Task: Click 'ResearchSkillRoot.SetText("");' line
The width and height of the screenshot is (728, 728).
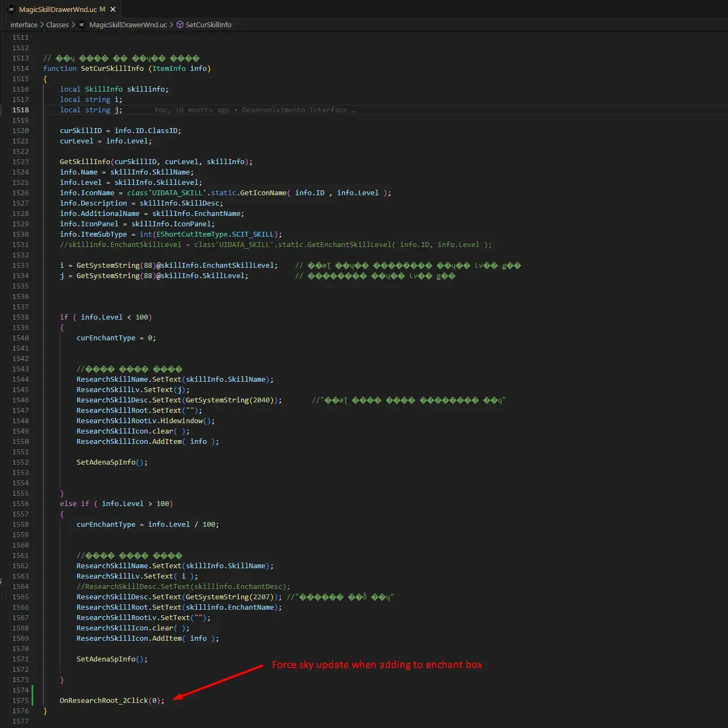Action: point(140,410)
